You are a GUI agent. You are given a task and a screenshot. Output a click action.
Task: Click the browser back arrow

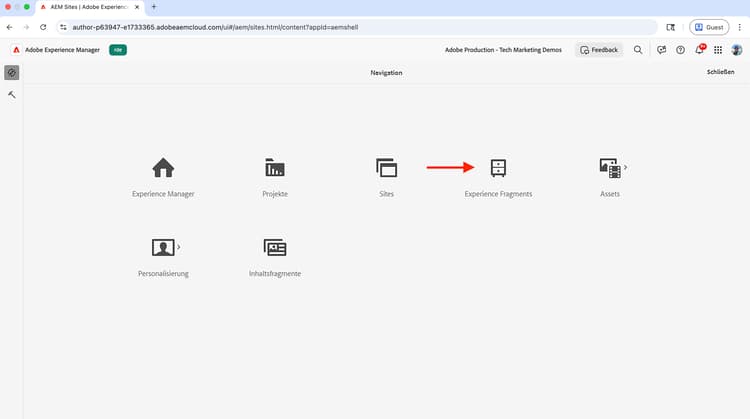10,27
